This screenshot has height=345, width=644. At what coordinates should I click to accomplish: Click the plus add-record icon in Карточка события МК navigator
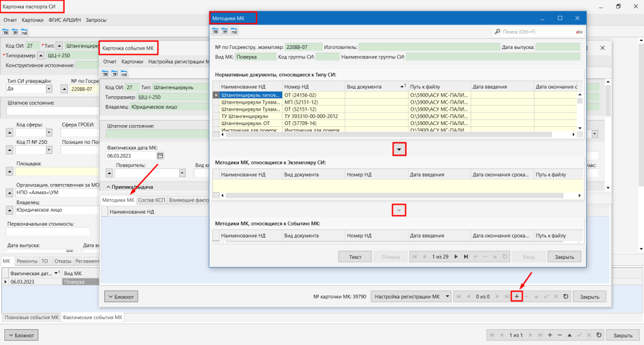tap(517, 297)
